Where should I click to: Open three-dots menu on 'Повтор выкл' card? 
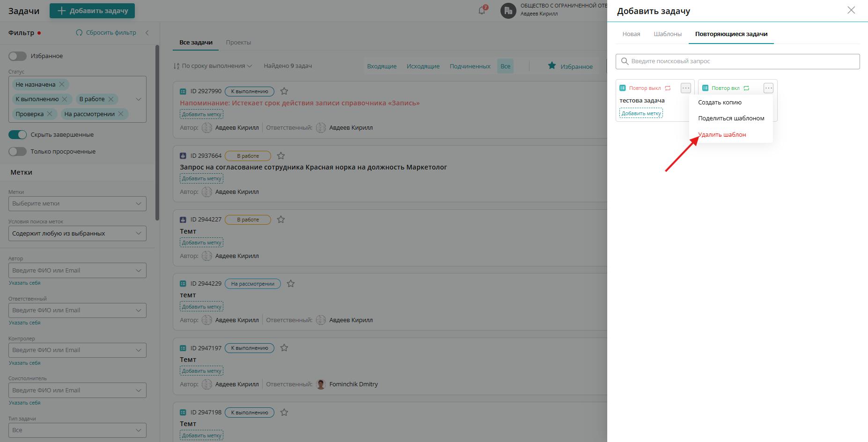pos(686,88)
